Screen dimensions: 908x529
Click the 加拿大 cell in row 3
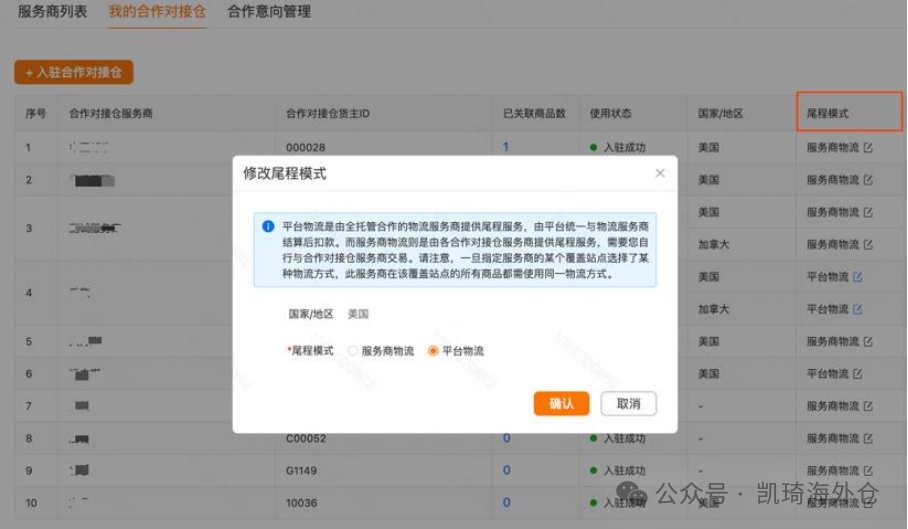(713, 245)
